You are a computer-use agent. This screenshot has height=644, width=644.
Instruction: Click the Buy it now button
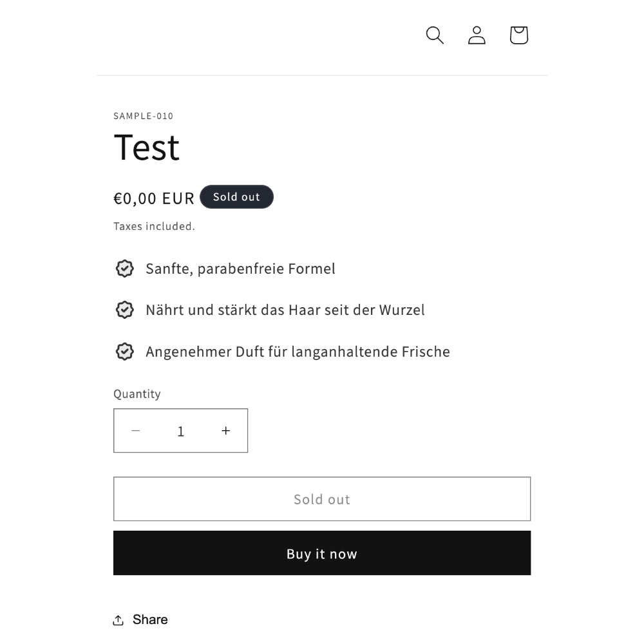click(322, 553)
